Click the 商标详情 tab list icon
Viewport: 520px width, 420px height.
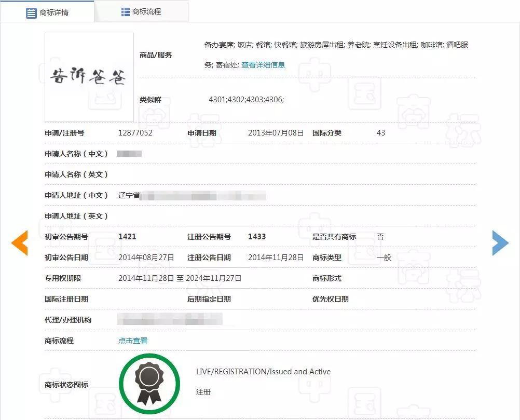[31, 12]
